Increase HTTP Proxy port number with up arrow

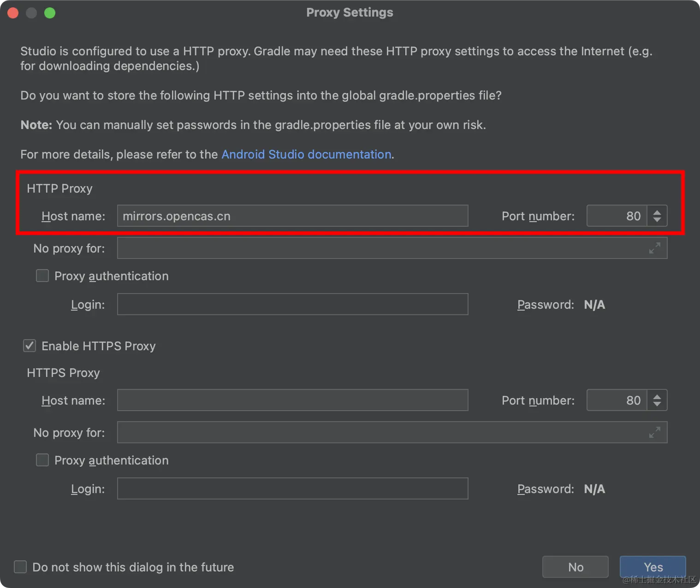[657, 212]
